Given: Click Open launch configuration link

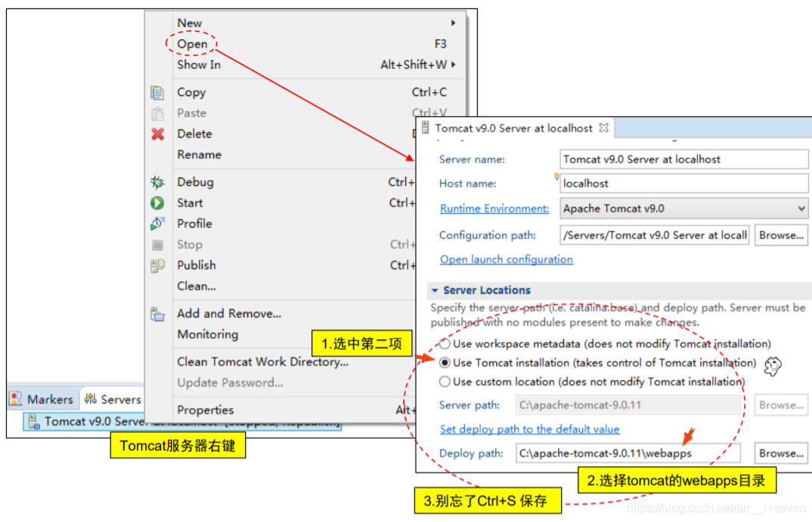Looking at the screenshot, I should (507, 259).
